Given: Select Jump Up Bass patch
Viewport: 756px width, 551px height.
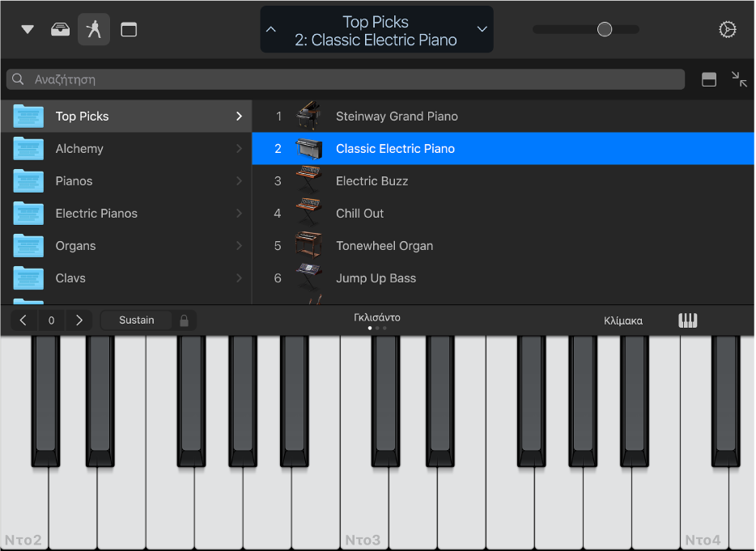Looking at the screenshot, I should 503,278.
